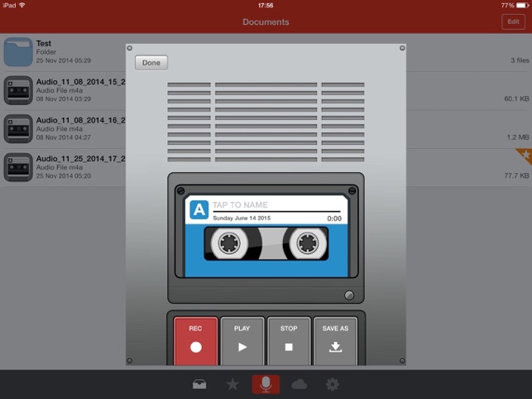Click the Edit button in header
Image resolution: width=532 pixels, height=399 pixels.
pos(513,22)
